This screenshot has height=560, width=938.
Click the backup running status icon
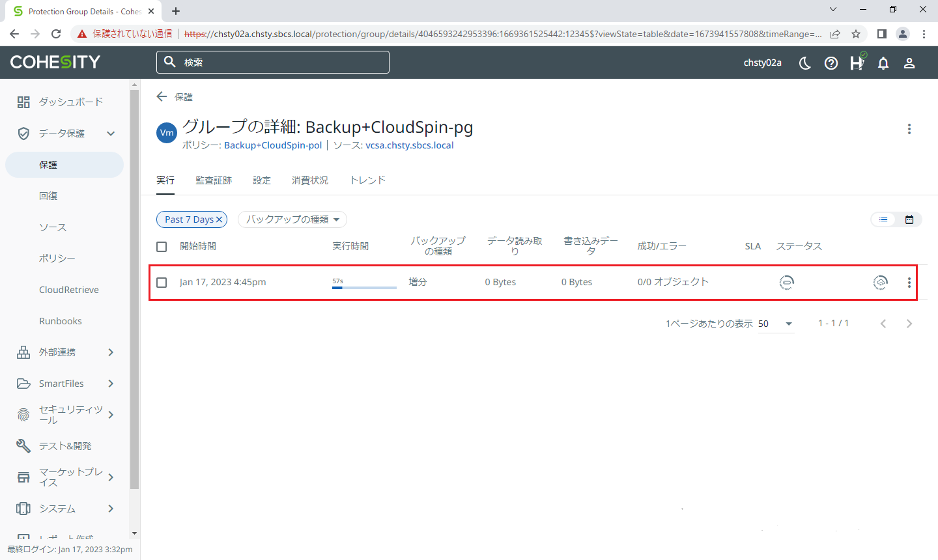[x=787, y=282]
